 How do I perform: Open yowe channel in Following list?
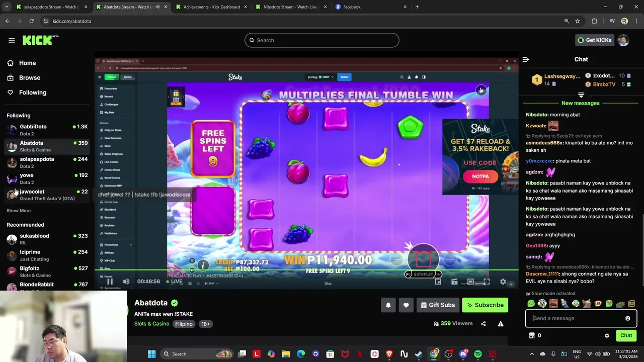47,178
